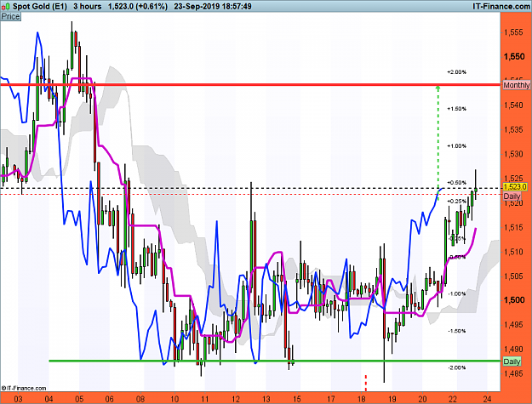Viewport: 532px width, 404px height.
Task: Select the Spot Gold (E1) instrument name
Action: click(40, 7)
